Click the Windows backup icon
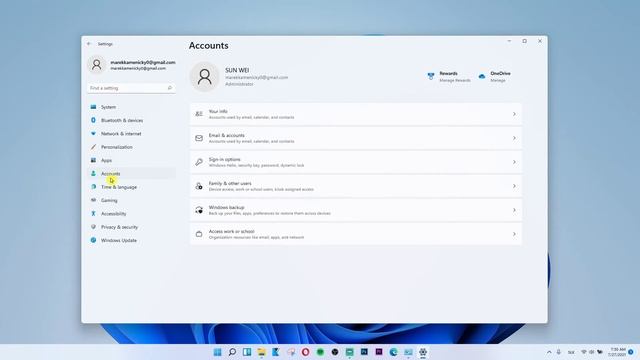The image size is (640, 360). tap(199, 210)
